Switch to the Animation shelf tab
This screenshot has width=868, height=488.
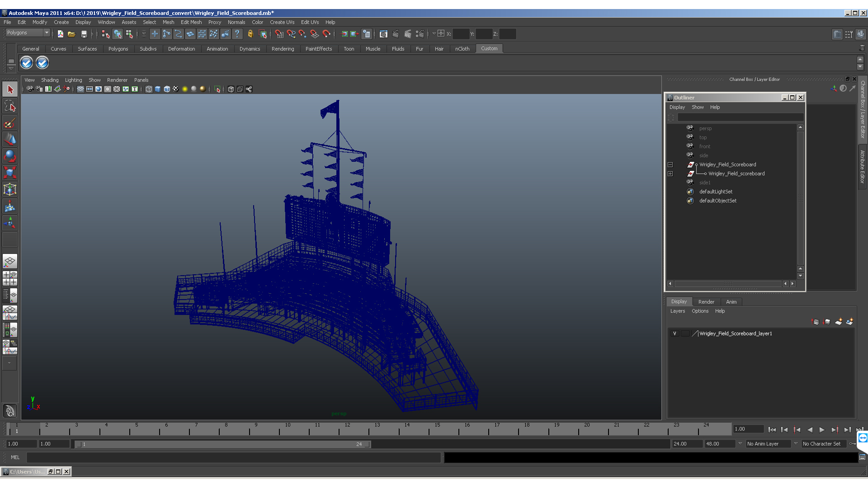(x=217, y=49)
